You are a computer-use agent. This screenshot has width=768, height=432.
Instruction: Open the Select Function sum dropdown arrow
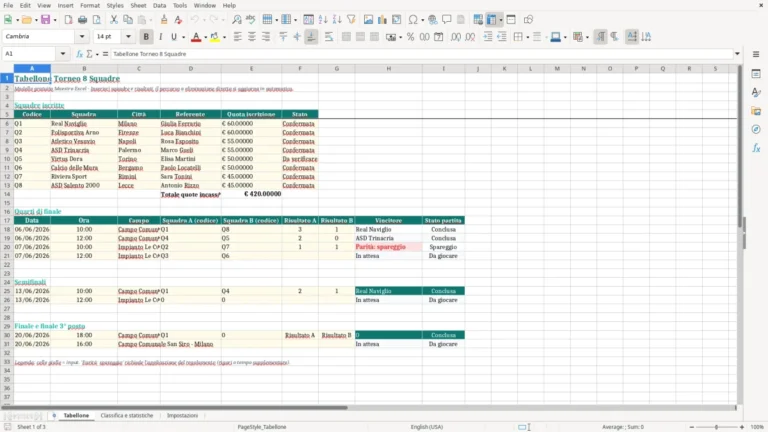coord(97,54)
